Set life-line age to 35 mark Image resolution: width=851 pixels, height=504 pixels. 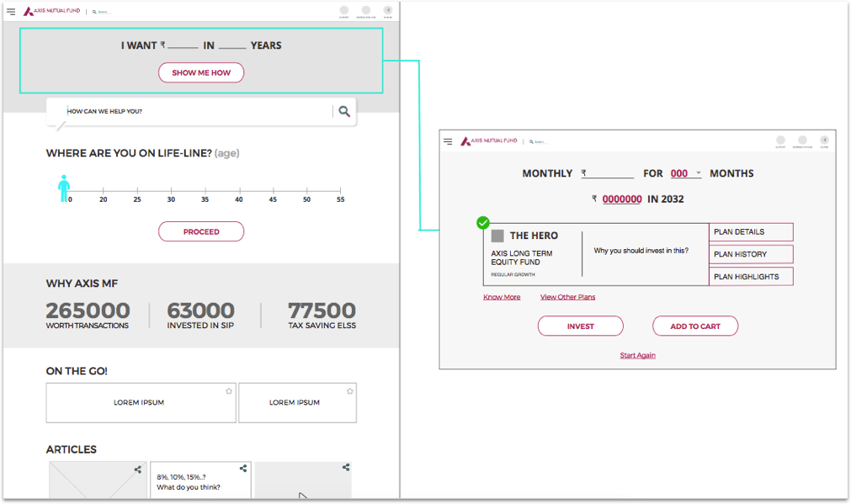(205, 190)
